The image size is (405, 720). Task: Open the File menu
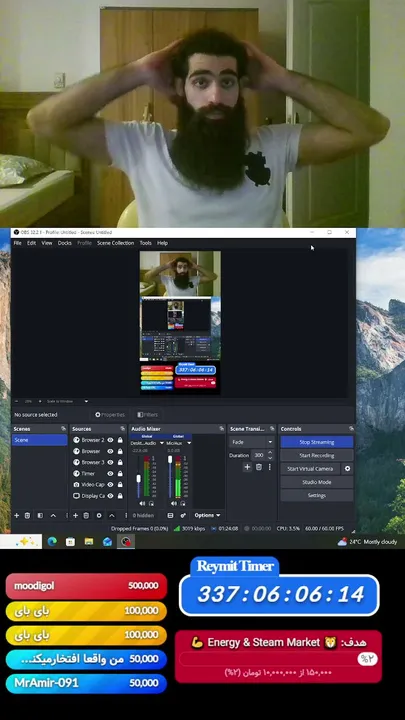[17, 243]
